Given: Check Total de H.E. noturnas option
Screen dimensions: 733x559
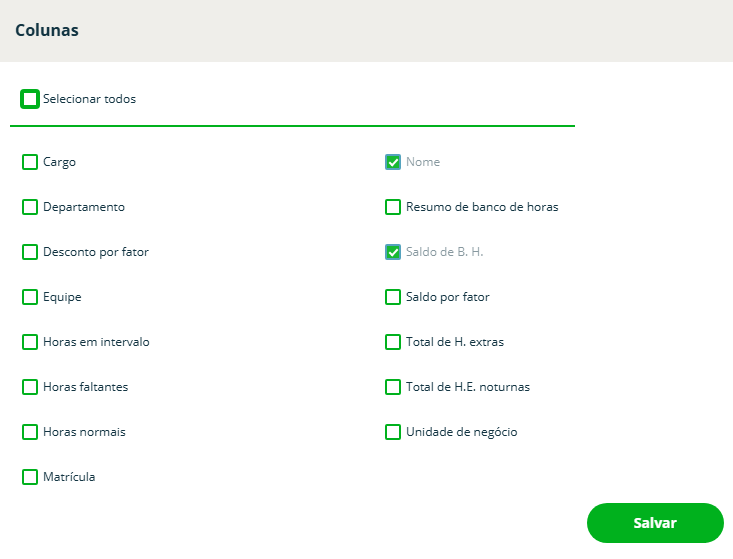Looking at the screenshot, I should (x=393, y=387).
